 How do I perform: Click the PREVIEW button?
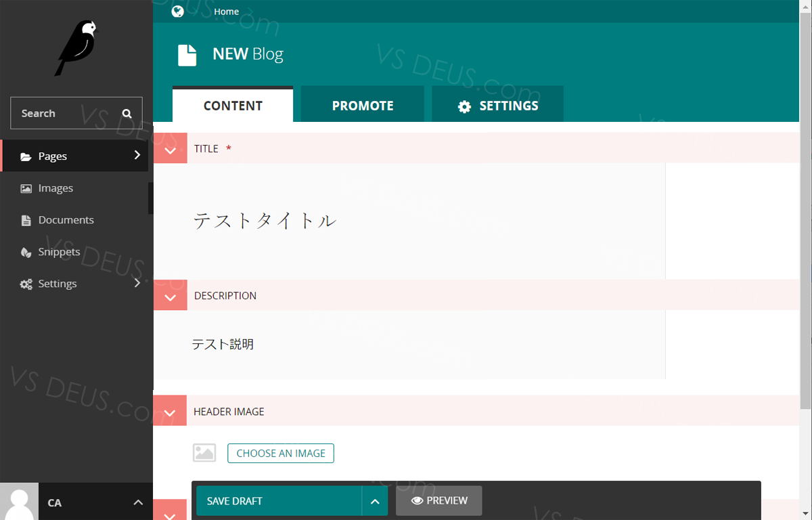(439, 501)
